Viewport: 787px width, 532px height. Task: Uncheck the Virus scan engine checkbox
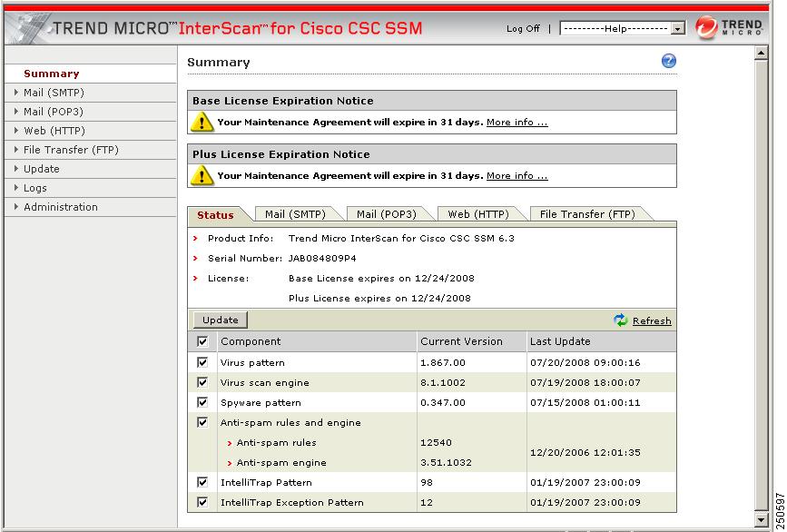(x=202, y=382)
